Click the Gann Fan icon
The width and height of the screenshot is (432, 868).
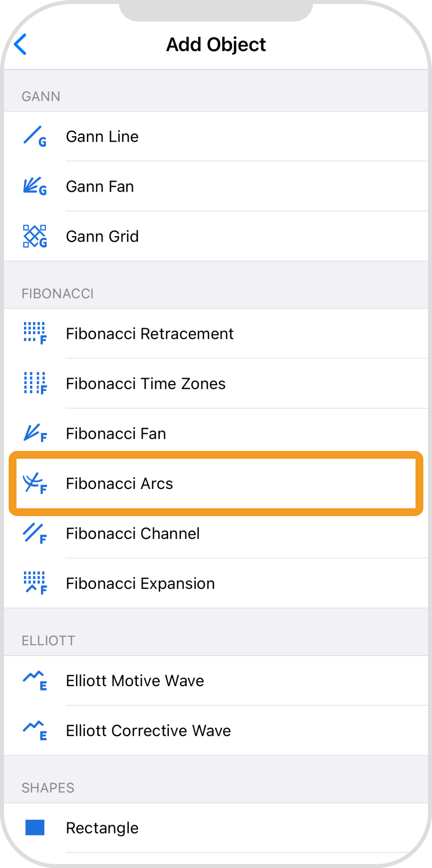click(35, 186)
